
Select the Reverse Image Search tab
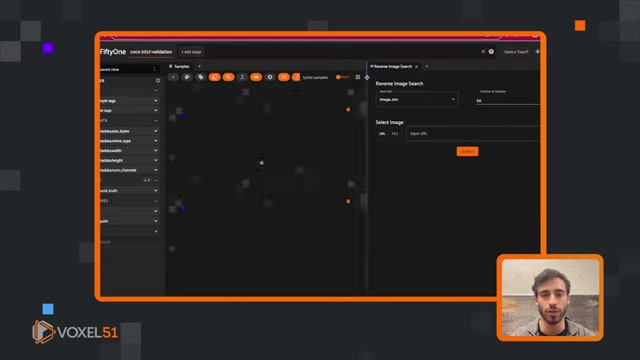(394, 67)
